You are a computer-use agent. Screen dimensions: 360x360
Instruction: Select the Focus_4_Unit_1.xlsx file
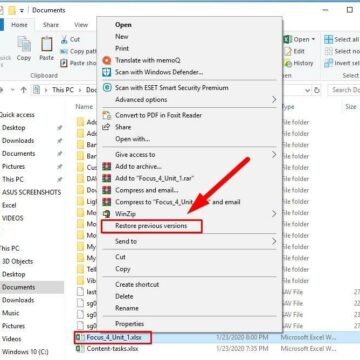[x=114, y=337]
